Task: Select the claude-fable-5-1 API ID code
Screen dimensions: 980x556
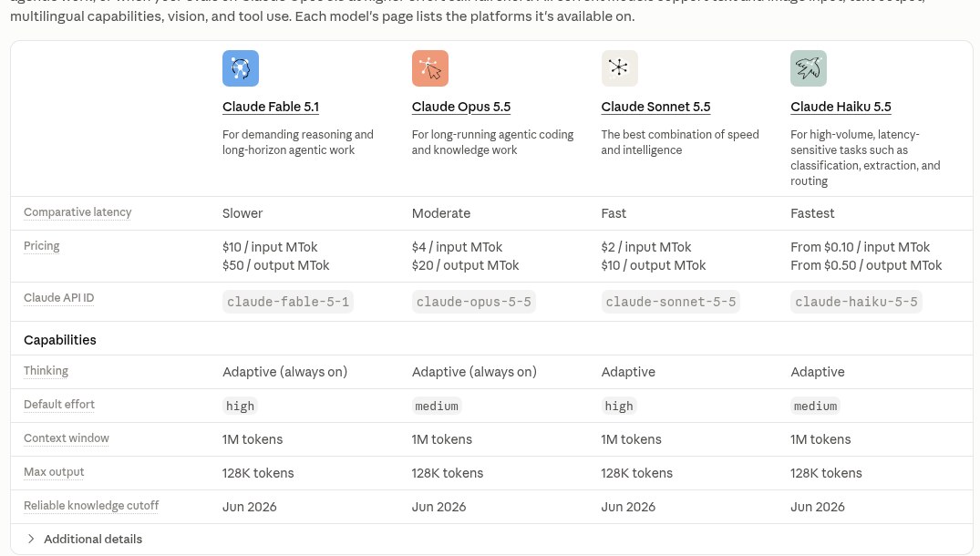Action: pos(288,302)
